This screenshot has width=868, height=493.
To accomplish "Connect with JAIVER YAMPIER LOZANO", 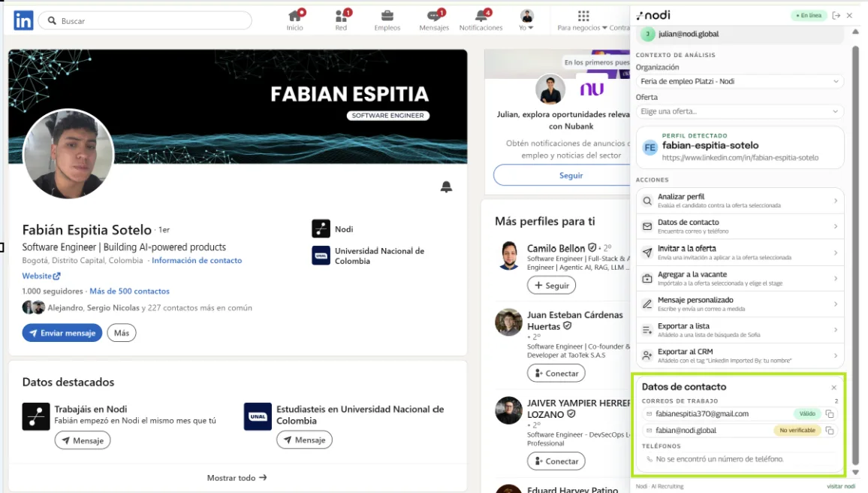I will tap(556, 461).
